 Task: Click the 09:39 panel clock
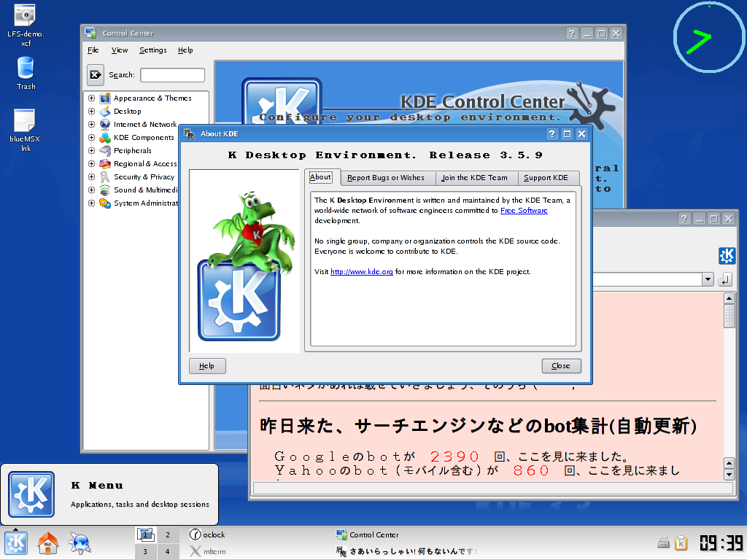coord(721,542)
